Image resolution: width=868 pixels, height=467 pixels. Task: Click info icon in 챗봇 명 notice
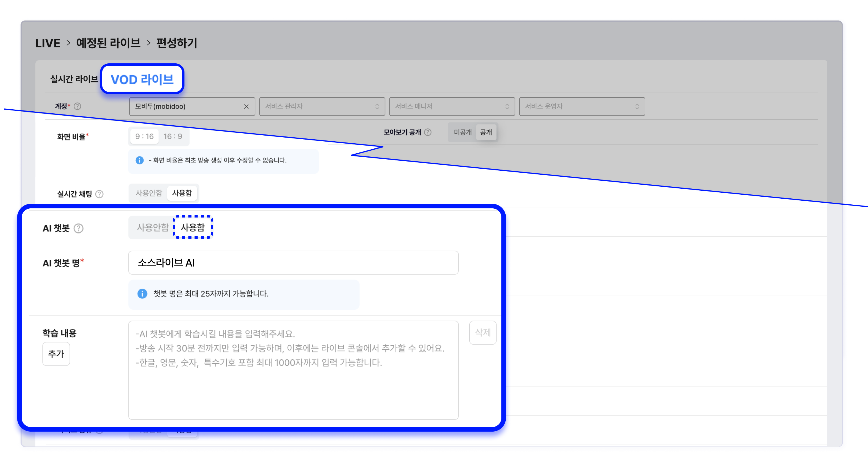coord(142,294)
